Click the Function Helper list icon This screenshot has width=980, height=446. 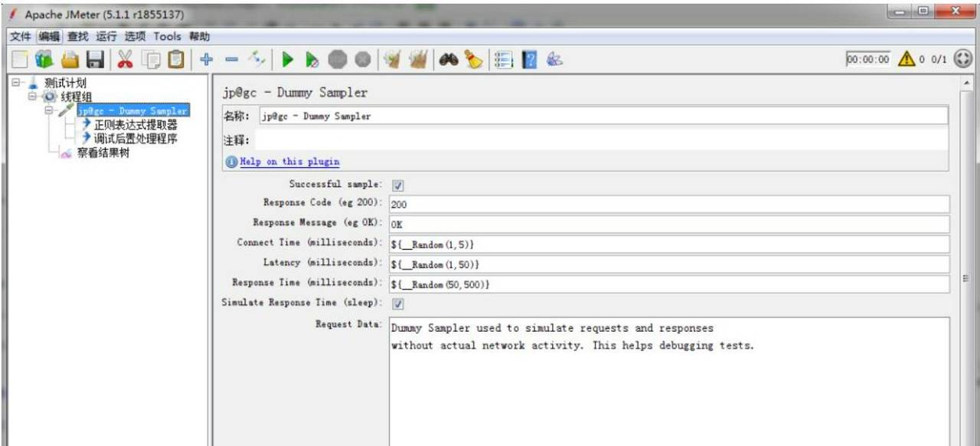pos(503,60)
